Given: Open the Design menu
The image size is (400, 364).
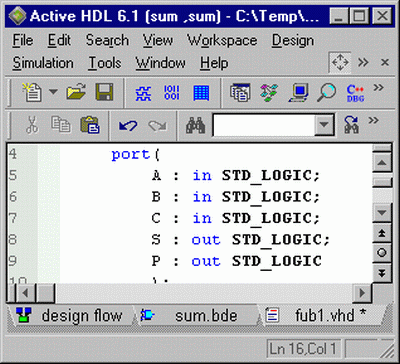Looking at the screenshot, I should (x=293, y=41).
